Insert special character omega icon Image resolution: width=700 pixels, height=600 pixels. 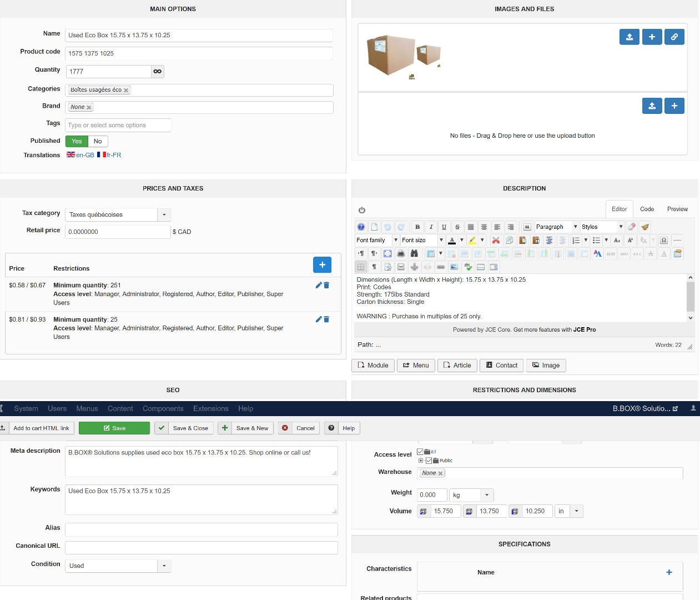coord(664,240)
